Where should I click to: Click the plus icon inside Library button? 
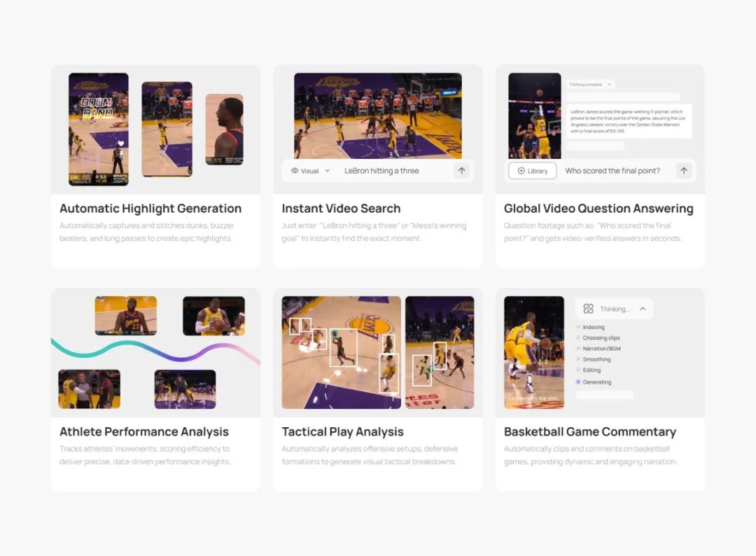point(521,171)
